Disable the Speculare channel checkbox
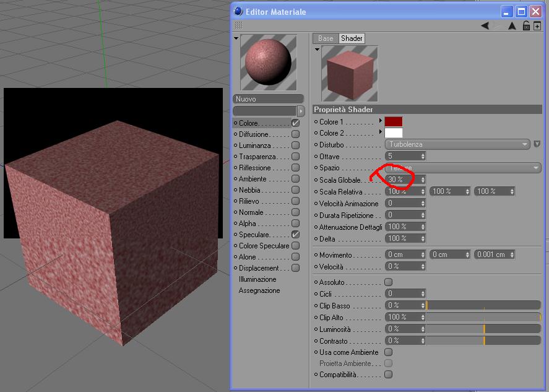The image size is (549, 392). click(x=295, y=234)
